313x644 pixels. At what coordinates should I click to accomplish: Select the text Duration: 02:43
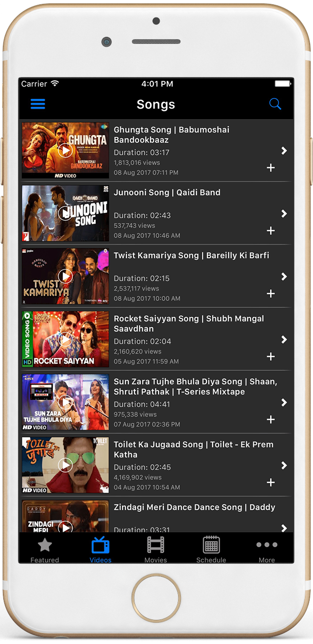142,215
